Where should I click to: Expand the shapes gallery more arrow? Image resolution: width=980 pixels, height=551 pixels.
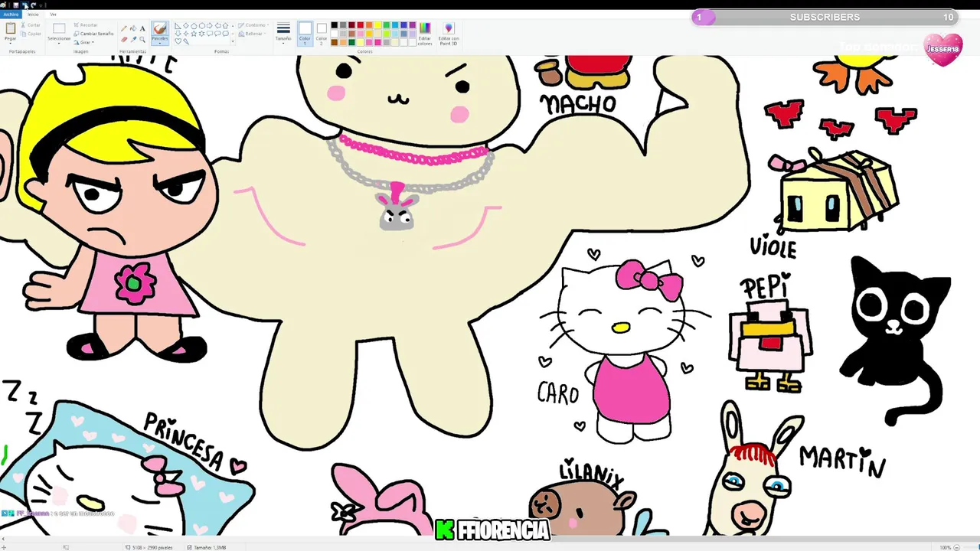tap(233, 41)
